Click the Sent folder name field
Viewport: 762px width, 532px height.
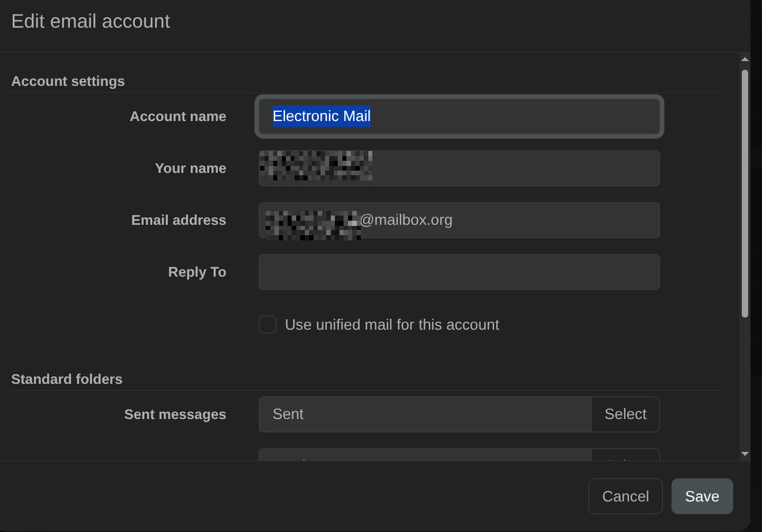(425, 414)
